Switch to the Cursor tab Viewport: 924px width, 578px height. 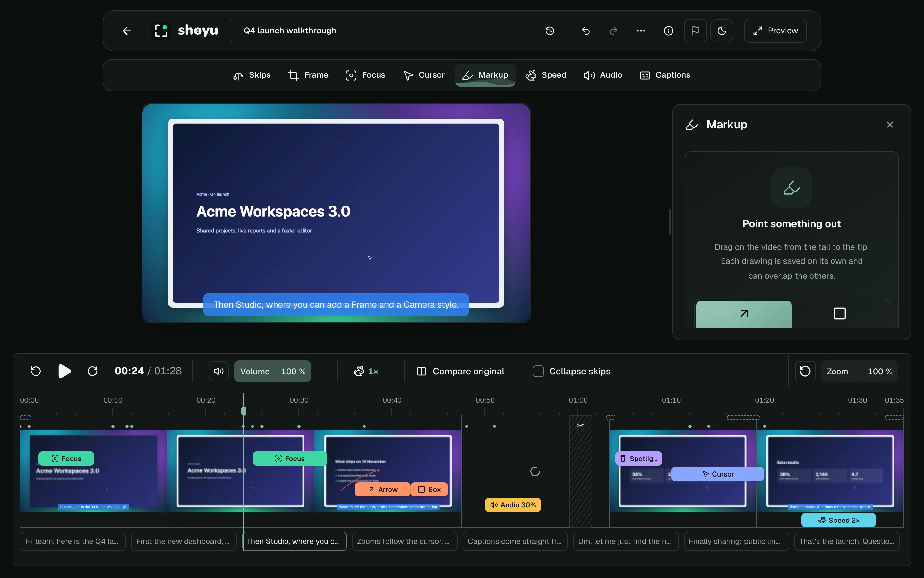(x=424, y=75)
